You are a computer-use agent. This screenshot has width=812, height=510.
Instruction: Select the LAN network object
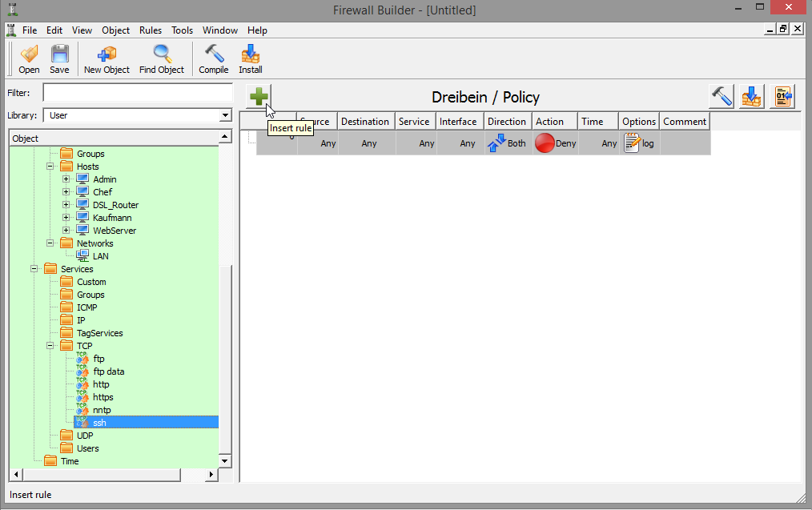(x=100, y=256)
